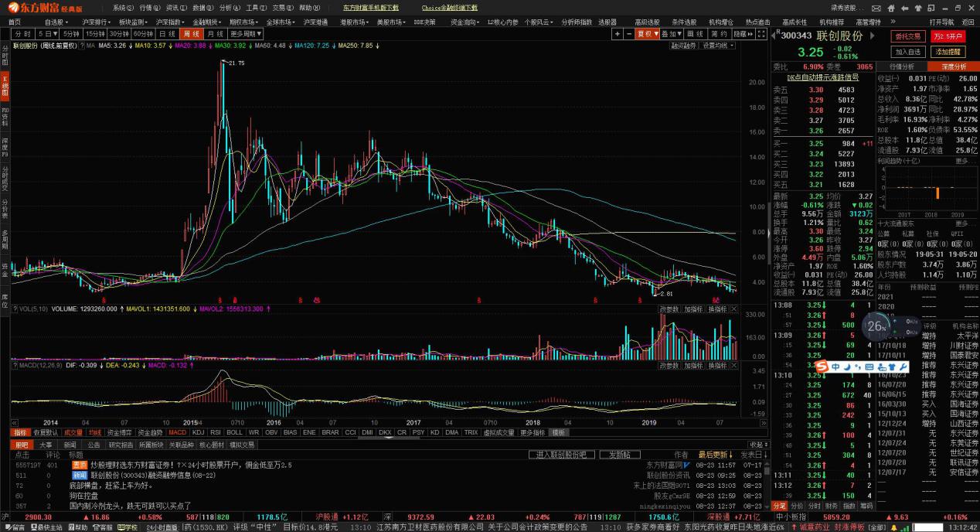Open DK点自动提示涨跌信号 link
980x532 pixels.
[x=822, y=77]
